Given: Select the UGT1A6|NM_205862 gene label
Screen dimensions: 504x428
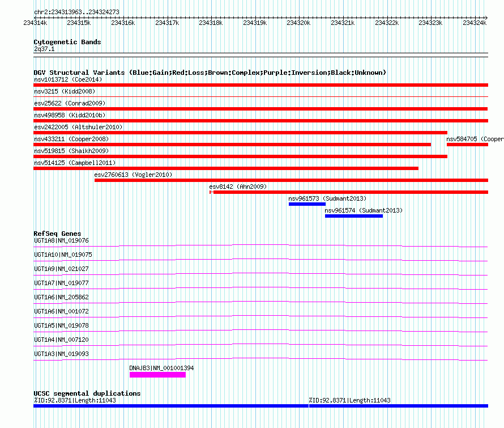Looking at the screenshot, I should [61, 298].
